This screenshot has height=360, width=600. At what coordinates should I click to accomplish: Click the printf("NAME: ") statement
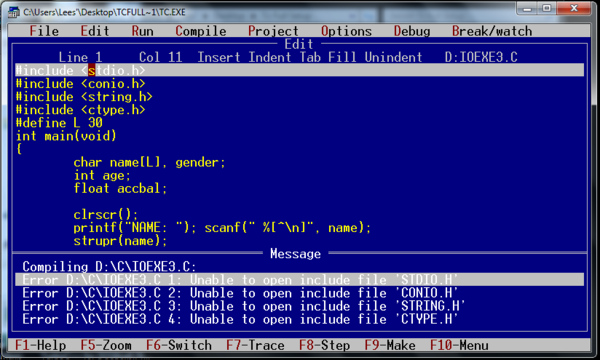(x=135, y=228)
